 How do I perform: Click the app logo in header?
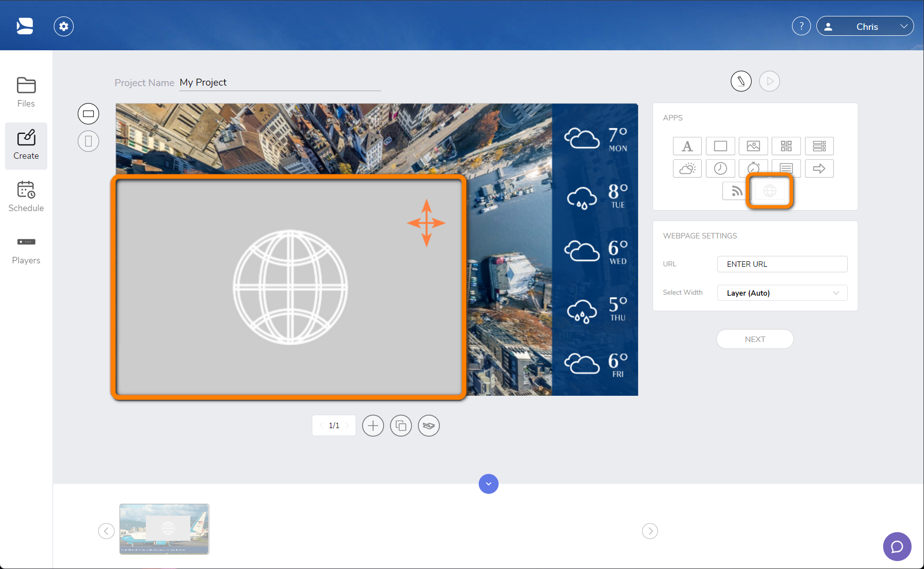[25, 26]
